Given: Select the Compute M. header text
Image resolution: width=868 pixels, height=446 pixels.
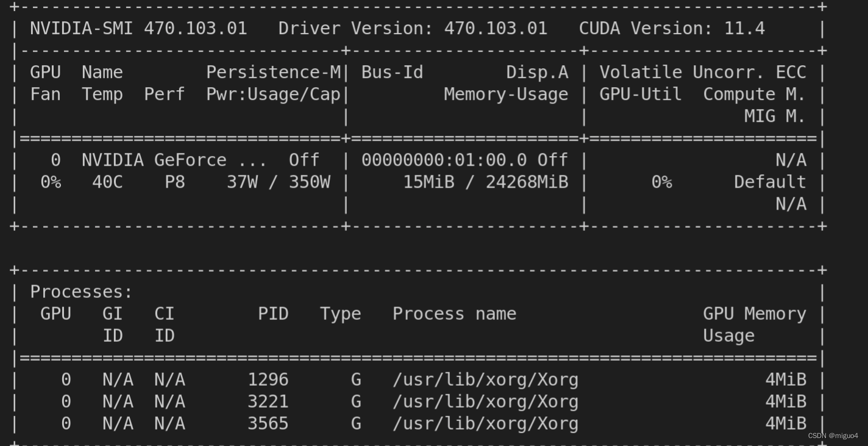Looking at the screenshot, I should point(755,94).
